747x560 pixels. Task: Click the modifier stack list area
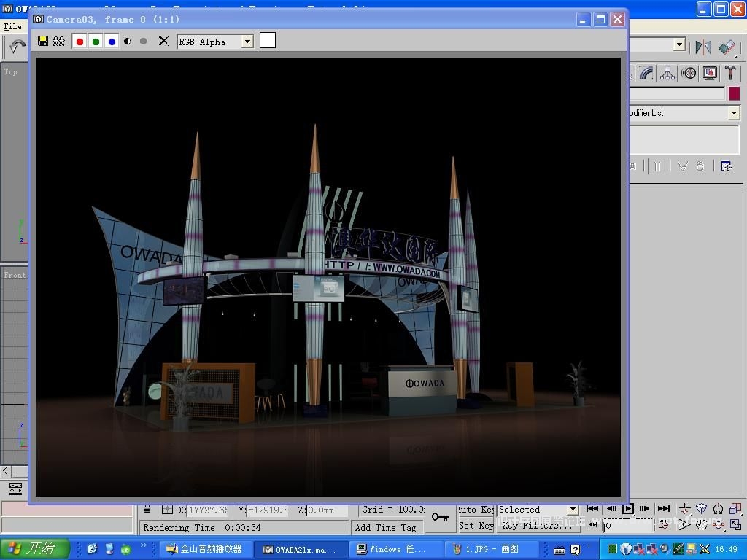click(685, 140)
